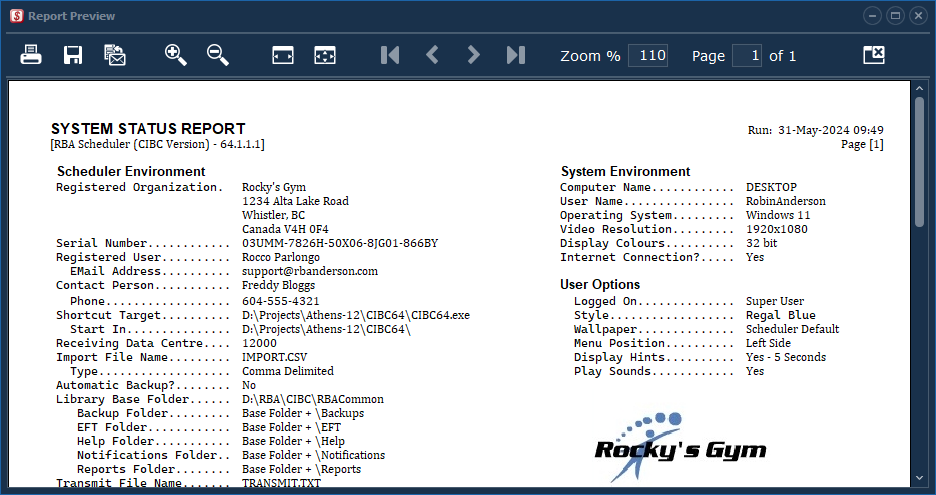
Task: Click the Report Preview app icon in the title bar
Action: click(x=16, y=16)
